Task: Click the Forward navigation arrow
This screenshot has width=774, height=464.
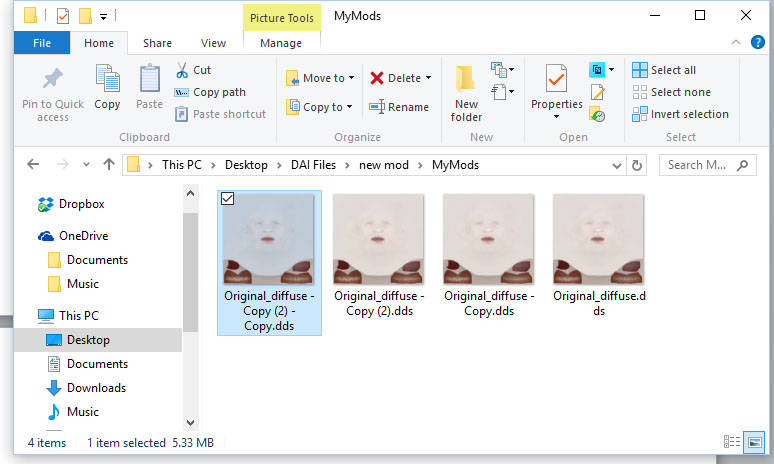Action: 63,164
